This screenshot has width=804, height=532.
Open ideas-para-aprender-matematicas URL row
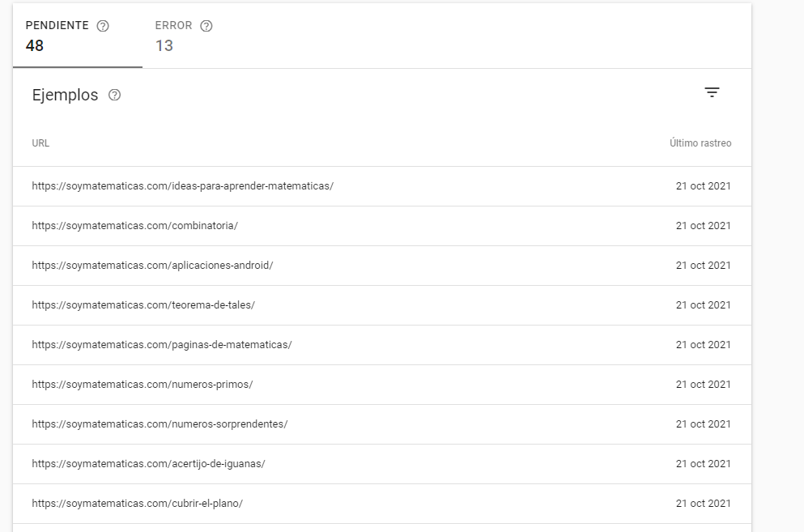pos(382,186)
